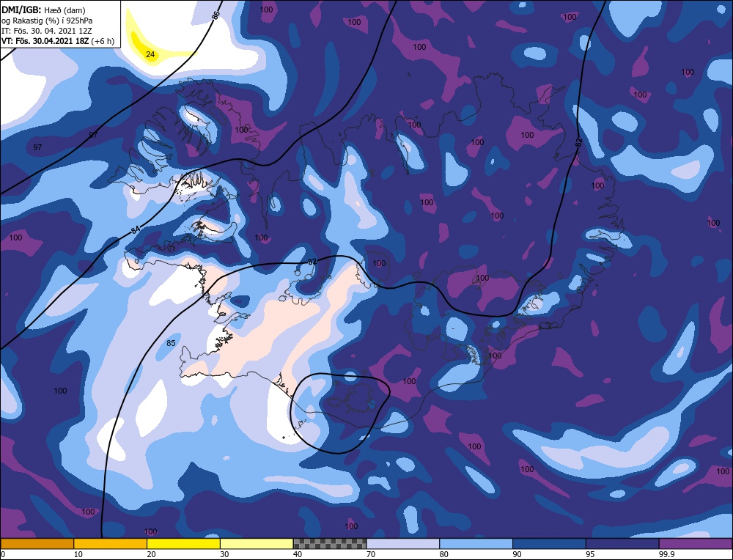733x560 pixels.
Task: Click the 'VT: Fös. 30.04.2021 18Z (+6 h)' line
Action: tap(58, 40)
